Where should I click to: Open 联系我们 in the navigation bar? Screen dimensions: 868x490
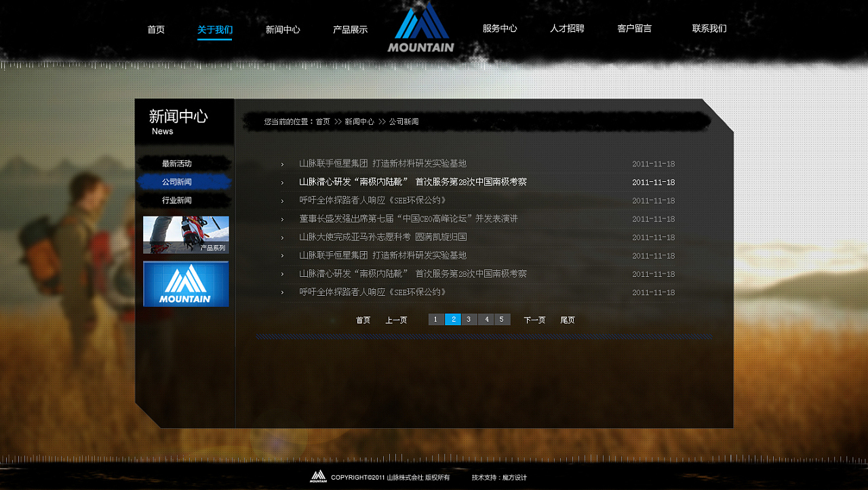(709, 29)
